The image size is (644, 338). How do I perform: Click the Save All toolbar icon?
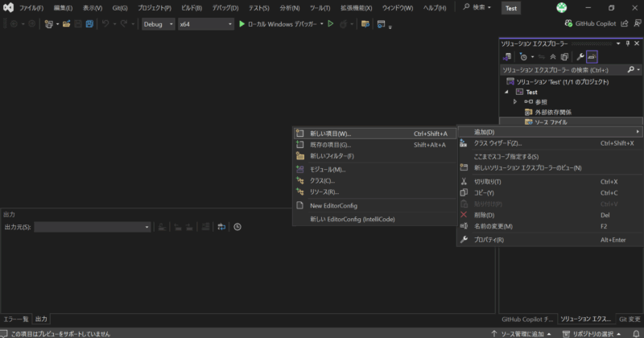click(x=89, y=24)
